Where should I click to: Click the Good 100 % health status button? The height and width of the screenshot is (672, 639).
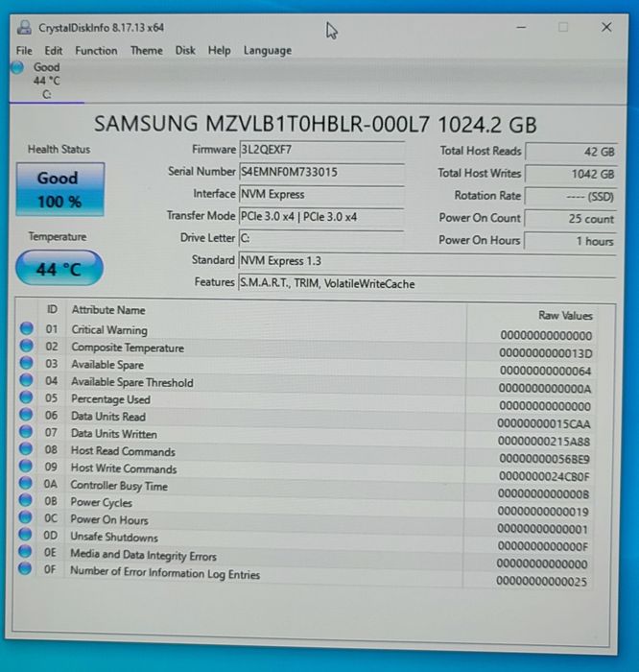click(x=59, y=189)
